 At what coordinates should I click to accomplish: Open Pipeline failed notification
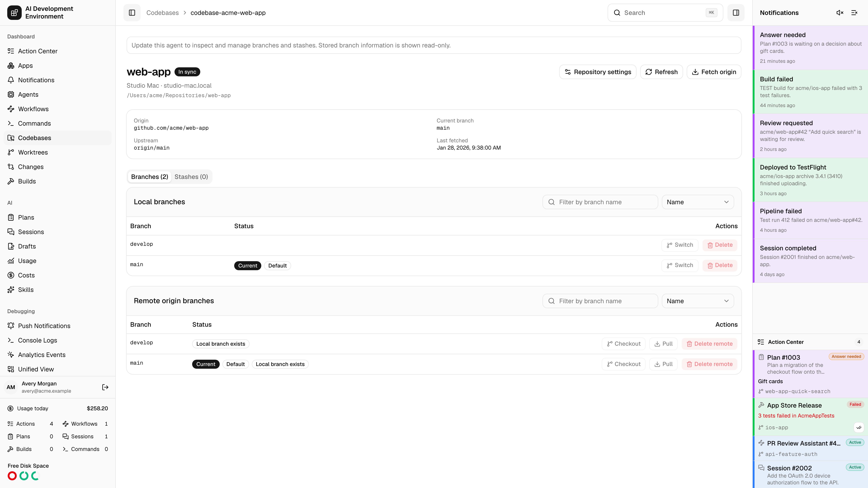(810, 221)
